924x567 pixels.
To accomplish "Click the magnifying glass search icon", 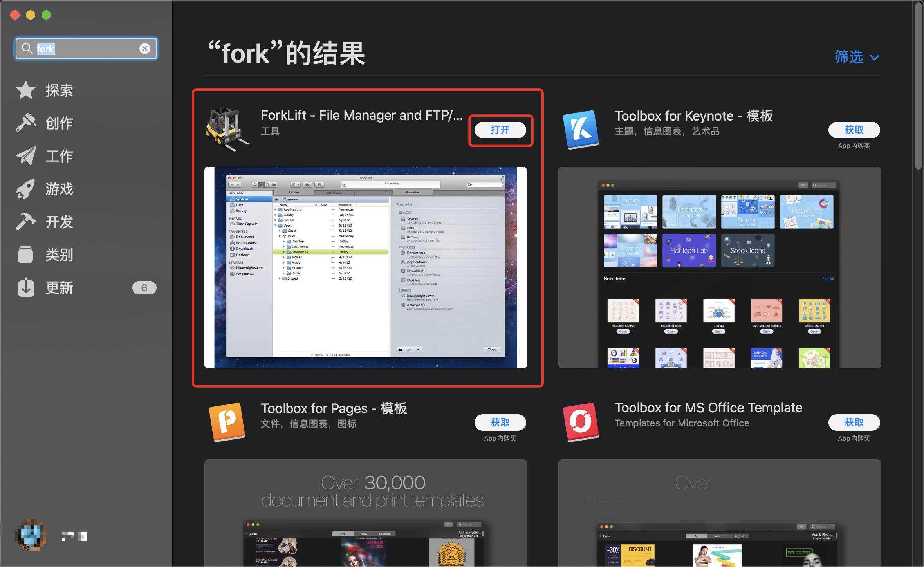I will pyautogui.click(x=27, y=49).
